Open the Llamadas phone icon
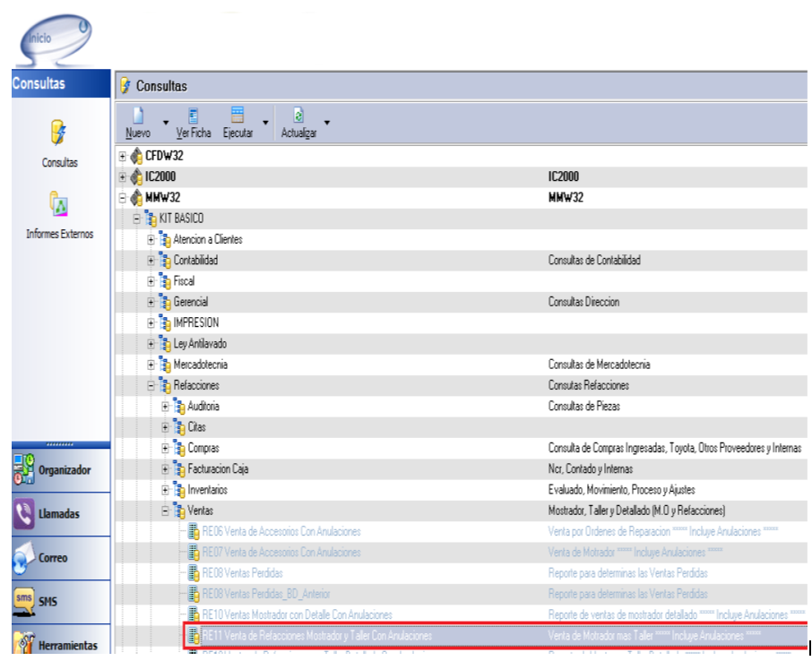The height and width of the screenshot is (661, 812). pos(24,513)
